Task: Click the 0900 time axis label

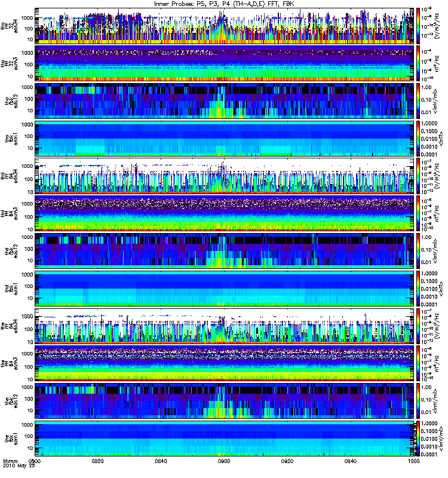Action: pyautogui.click(x=224, y=461)
